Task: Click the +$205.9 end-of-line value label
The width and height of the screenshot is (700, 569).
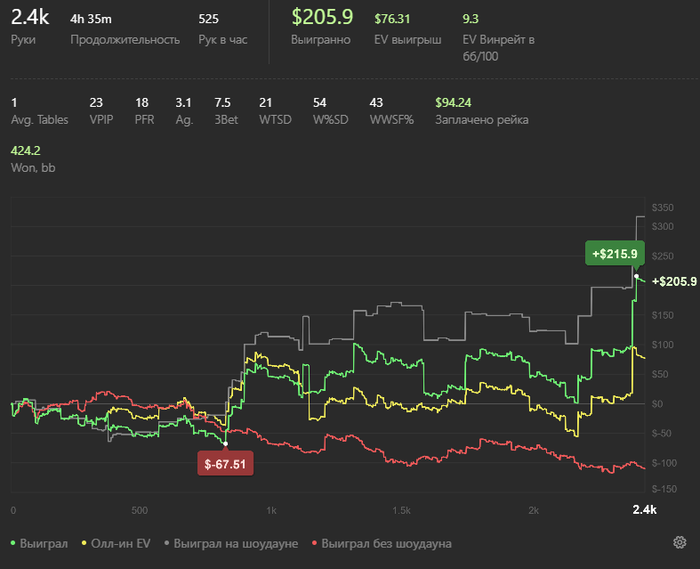Action: coord(674,282)
